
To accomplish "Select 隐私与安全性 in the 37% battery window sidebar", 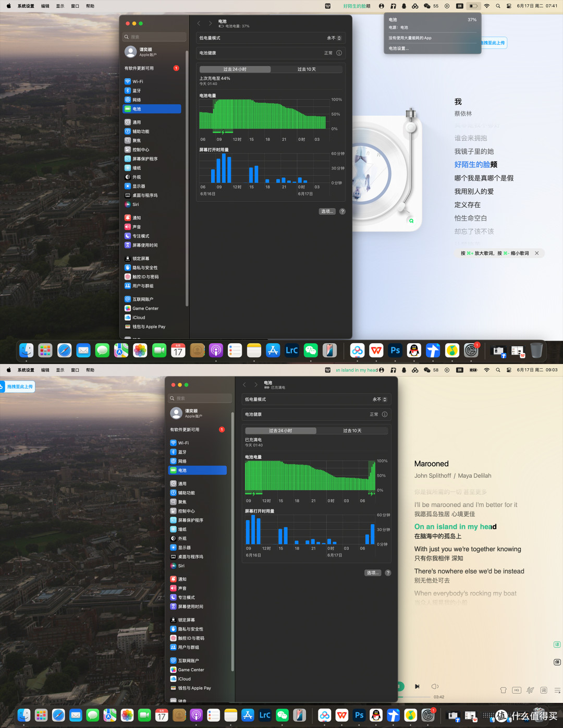I will (152, 268).
